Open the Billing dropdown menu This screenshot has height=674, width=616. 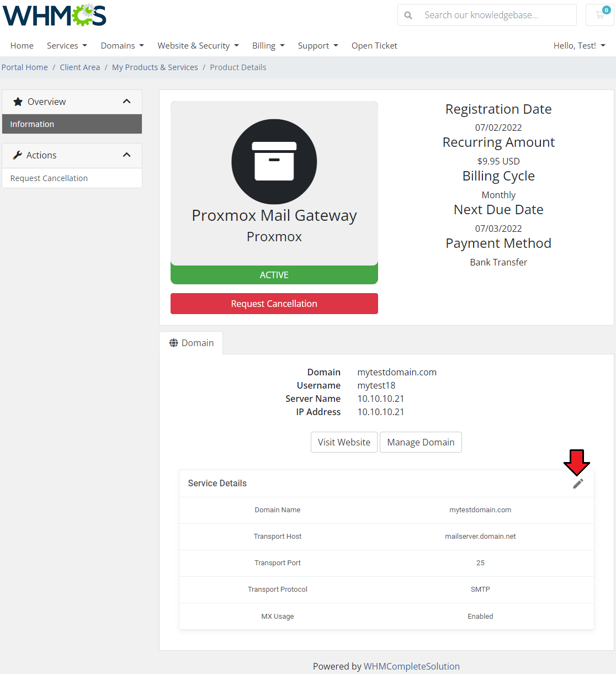coord(268,46)
